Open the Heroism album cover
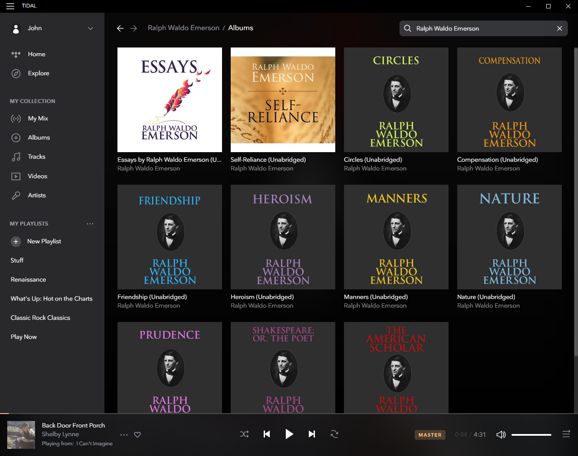This screenshot has height=456, width=578. [283, 237]
